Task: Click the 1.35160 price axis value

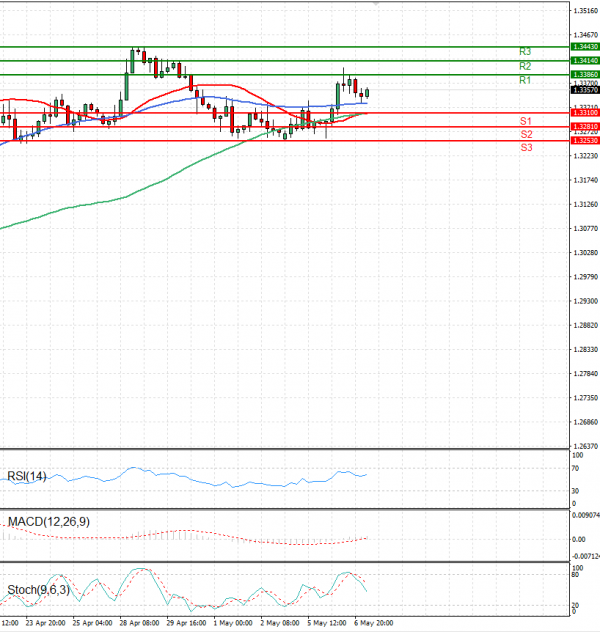Action: pos(586,11)
